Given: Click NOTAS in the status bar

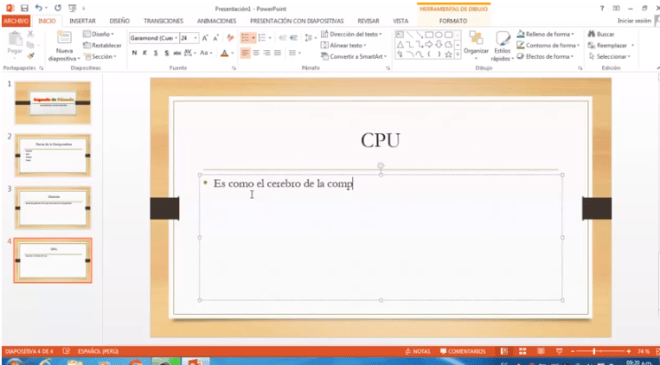Looking at the screenshot, I should tap(418, 351).
